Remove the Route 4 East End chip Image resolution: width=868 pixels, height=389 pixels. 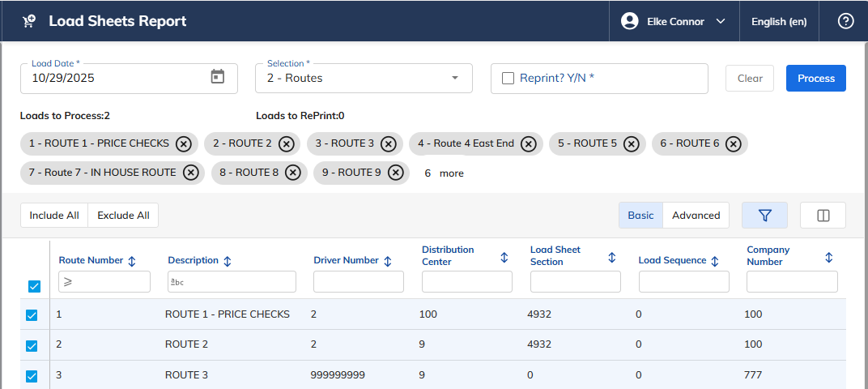coord(529,144)
